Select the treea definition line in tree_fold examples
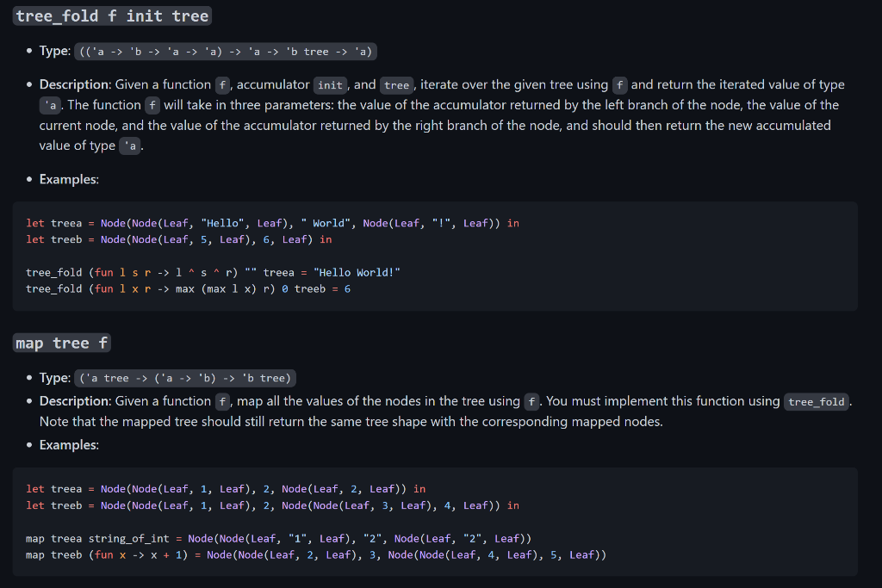This screenshot has width=882, height=588. [x=273, y=222]
